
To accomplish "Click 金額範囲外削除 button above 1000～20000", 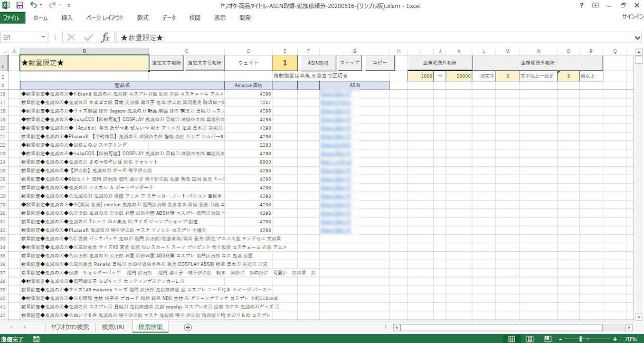I will coord(440,63).
